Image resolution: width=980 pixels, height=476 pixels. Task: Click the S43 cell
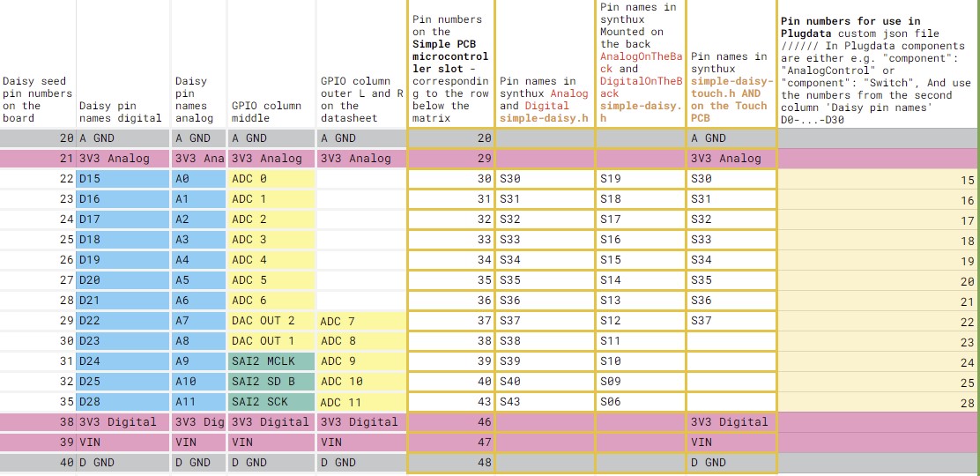pos(545,402)
